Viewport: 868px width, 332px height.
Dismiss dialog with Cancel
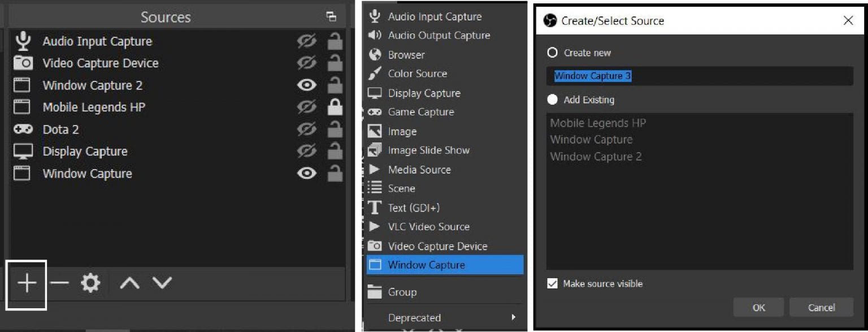[821, 307]
